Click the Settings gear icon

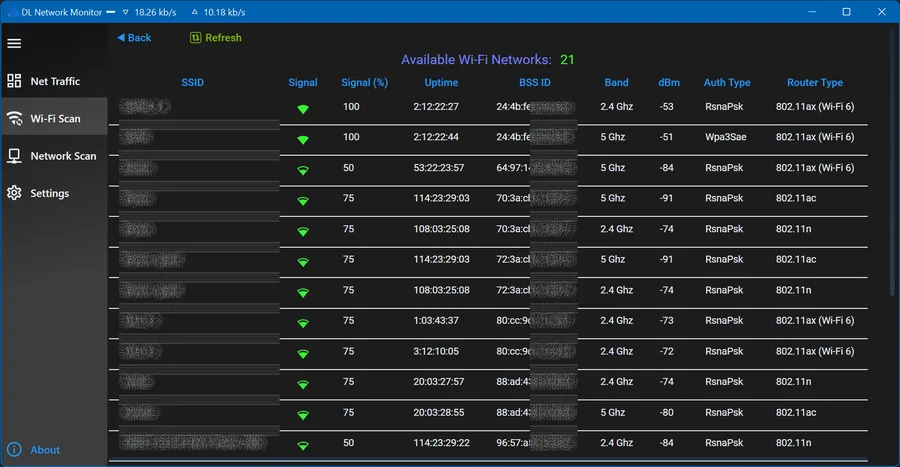14,193
